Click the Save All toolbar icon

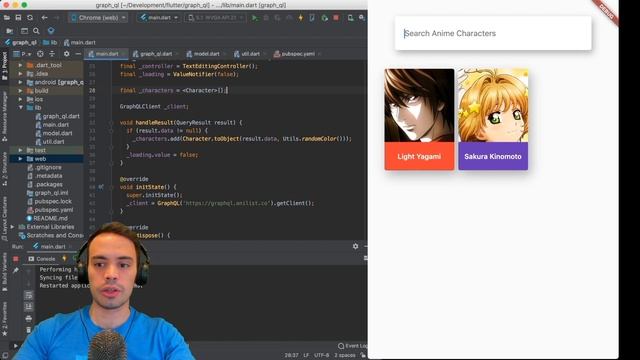point(18,18)
